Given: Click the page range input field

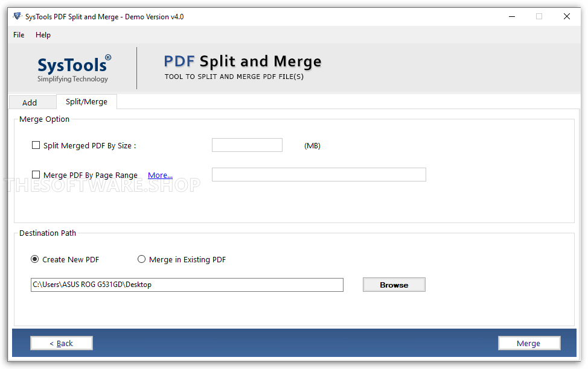Looking at the screenshot, I should (x=318, y=174).
